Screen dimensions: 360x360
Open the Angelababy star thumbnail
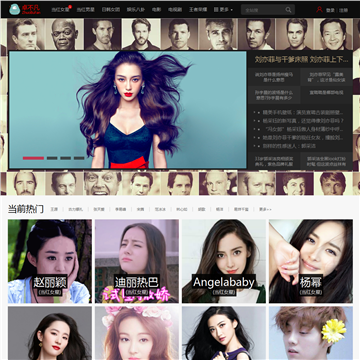pos(224,261)
